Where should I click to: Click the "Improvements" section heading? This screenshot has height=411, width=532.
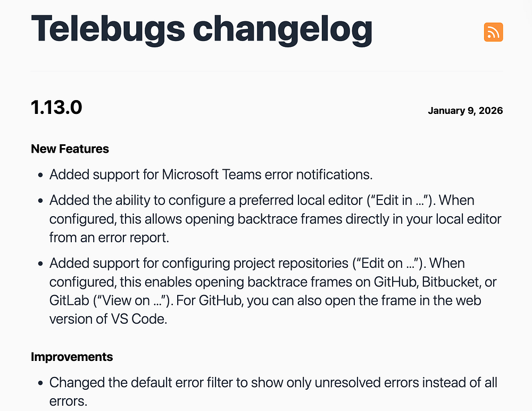click(72, 357)
